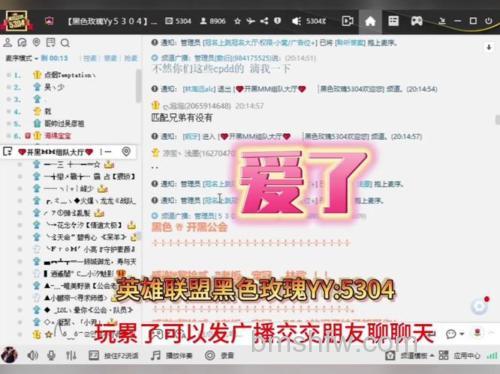500x374 pixels.
Task: Open the mic queue mode dropdown
Action: (x=22, y=58)
